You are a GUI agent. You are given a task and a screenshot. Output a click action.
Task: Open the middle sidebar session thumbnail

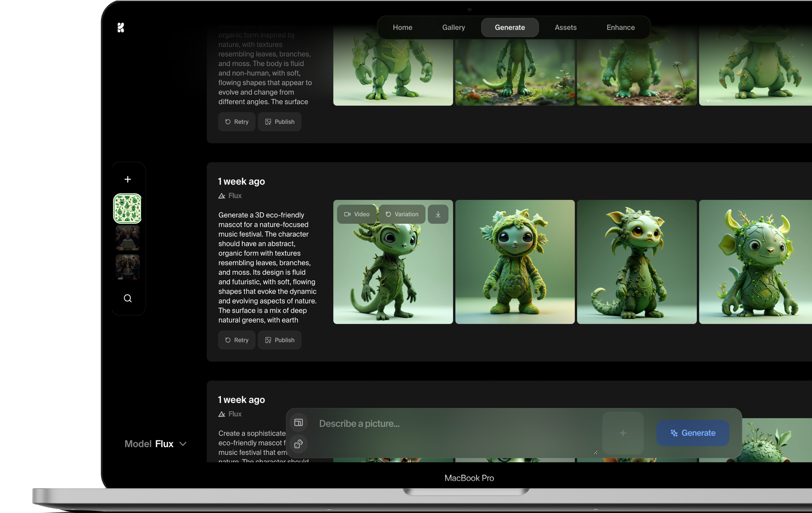click(x=128, y=238)
